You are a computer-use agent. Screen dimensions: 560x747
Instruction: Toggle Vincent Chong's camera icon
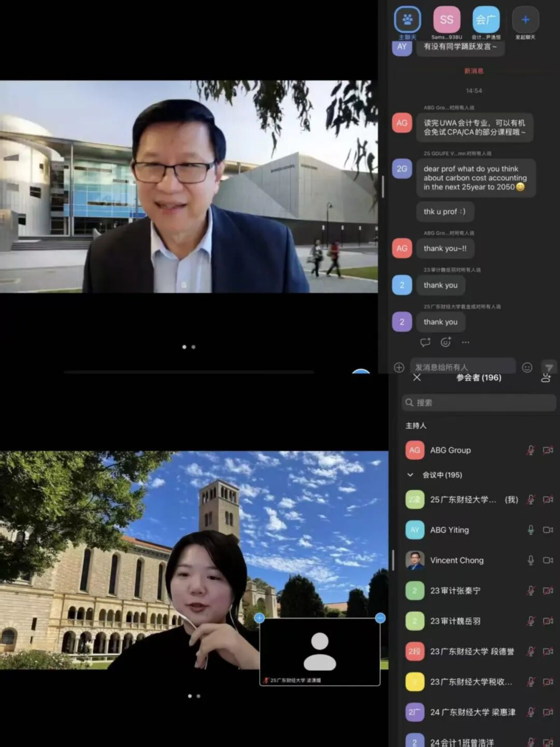pos(548,560)
